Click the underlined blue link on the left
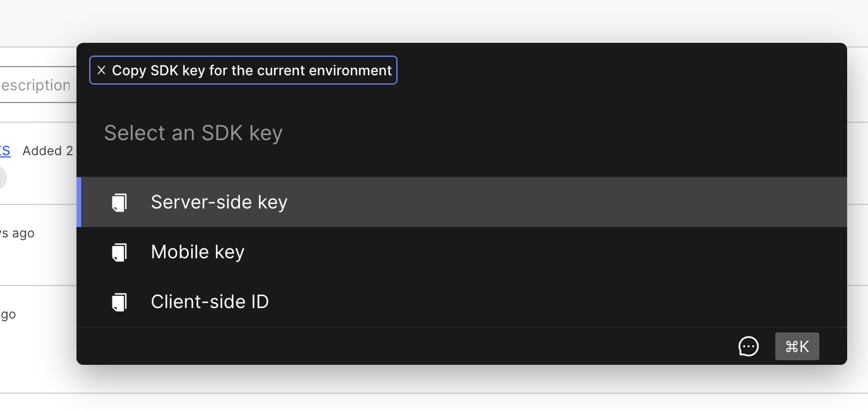This screenshot has width=868, height=410. click(5, 151)
